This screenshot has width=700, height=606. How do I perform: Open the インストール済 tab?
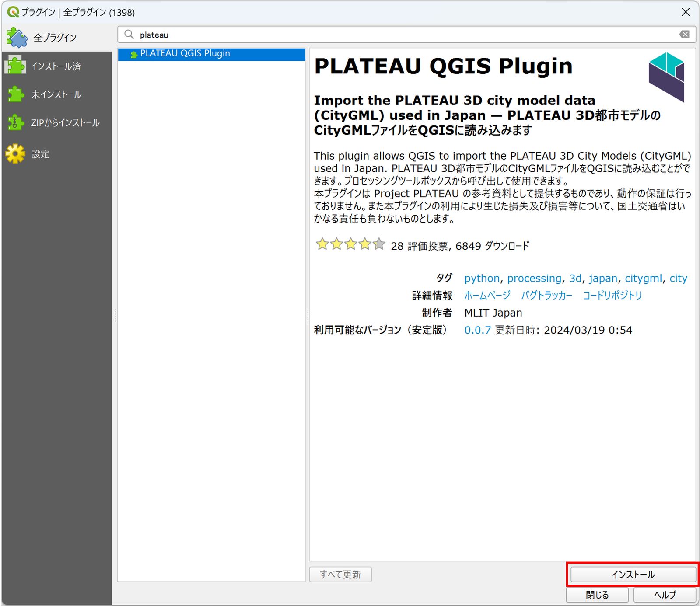tap(56, 66)
